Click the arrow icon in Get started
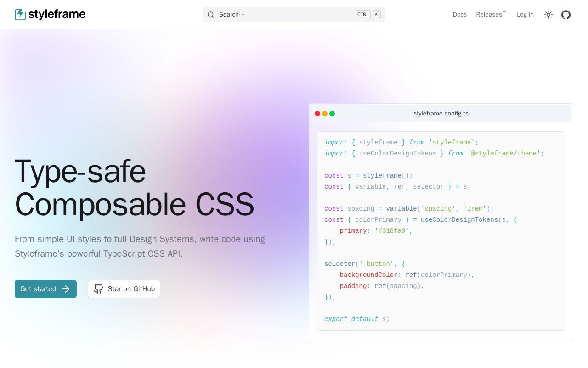Viewport: 588px width, 368px height. [x=66, y=289]
